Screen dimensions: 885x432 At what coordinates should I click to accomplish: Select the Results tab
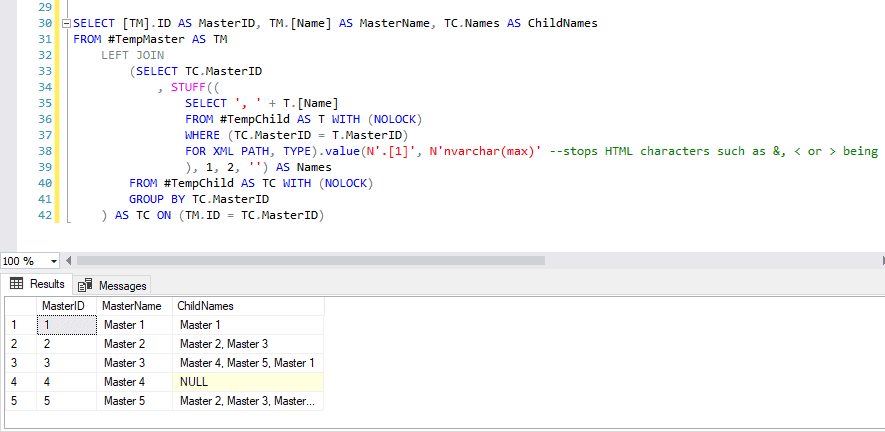[x=38, y=284]
